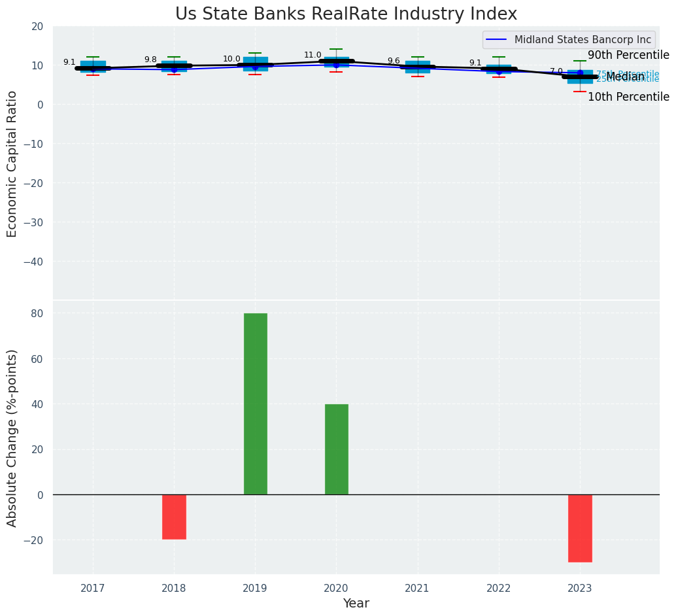Click the 10th Percentile annotation
The height and width of the screenshot is (616, 676).
[628, 97]
